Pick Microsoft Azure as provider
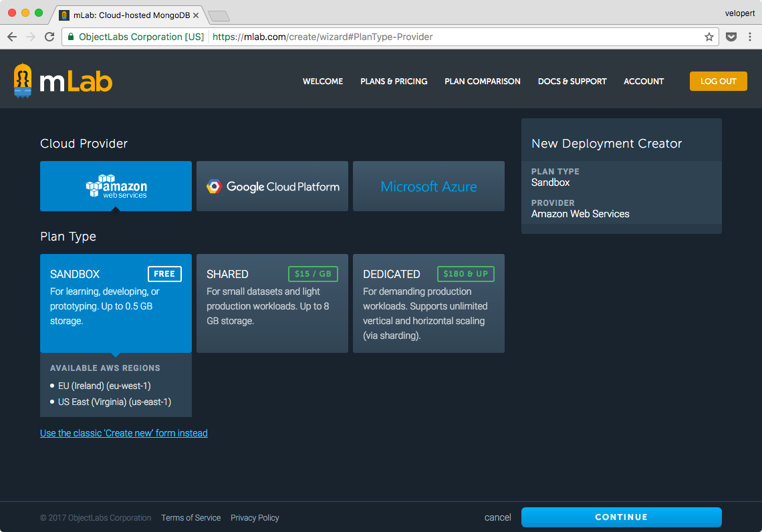The height and width of the screenshot is (532, 762). pyautogui.click(x=428, y=186)
